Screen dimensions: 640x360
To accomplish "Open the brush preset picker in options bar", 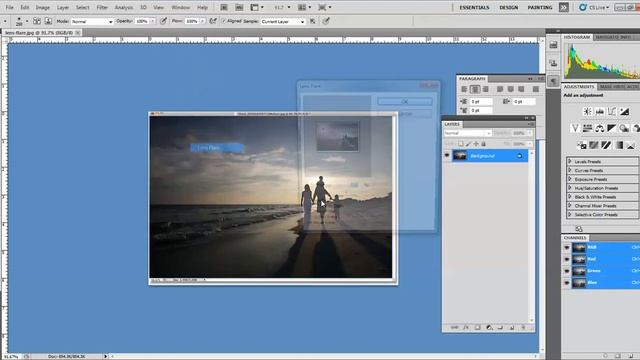I will point(21,21).
